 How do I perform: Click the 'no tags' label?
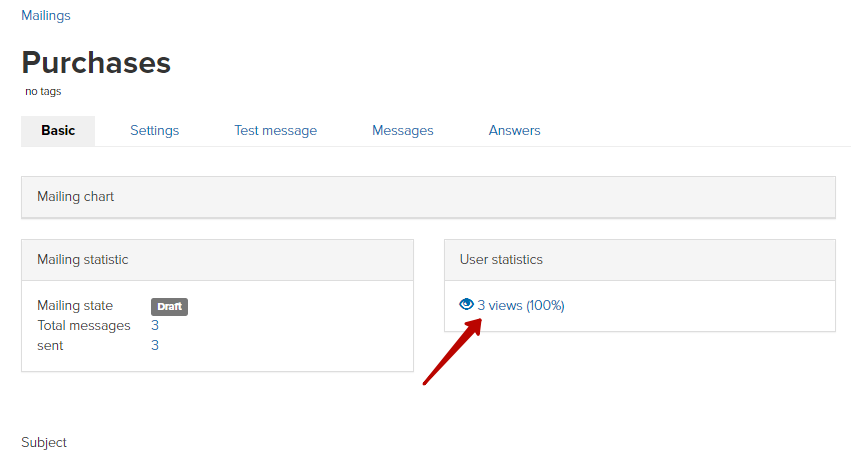pyautogui.click(x=43, y=92)
